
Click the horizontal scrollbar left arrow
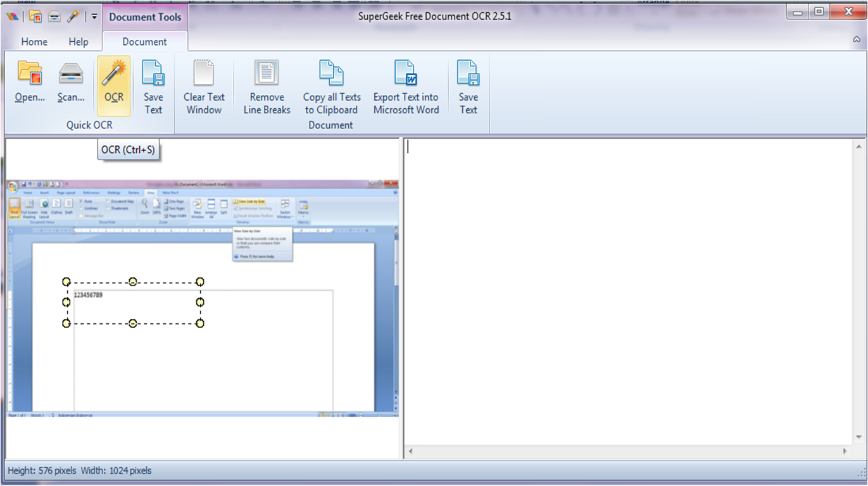(411, 451)
